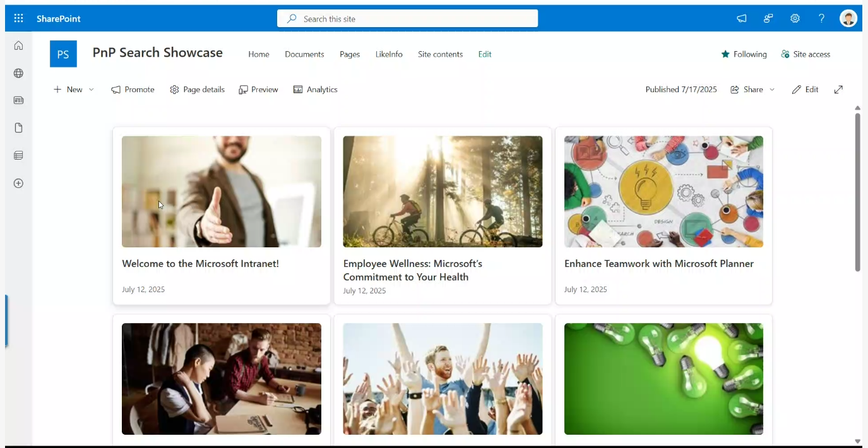The width and height of the screenshot is (868, 448).
Task: Click the SharePoint brand link
Action: 59,19
